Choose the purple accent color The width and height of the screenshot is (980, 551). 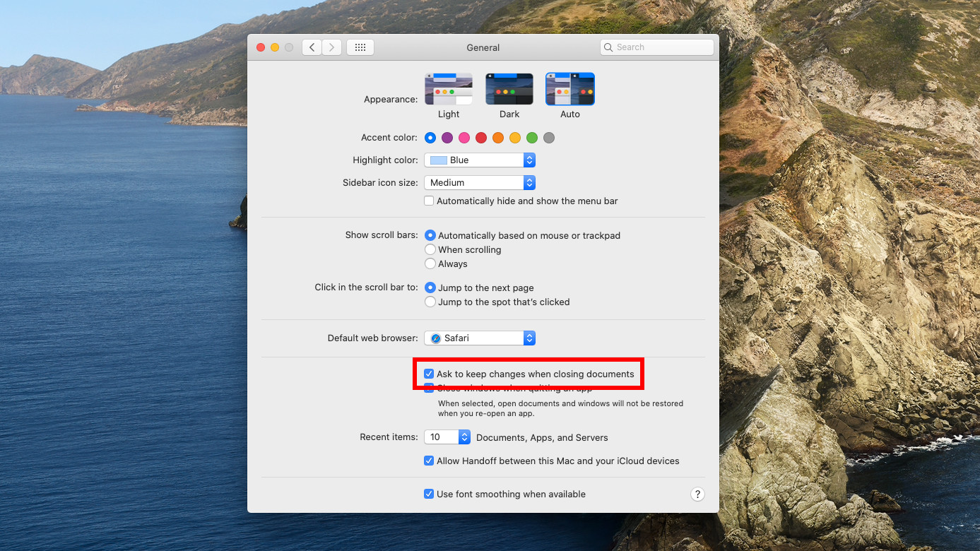(x=447, y=138)
